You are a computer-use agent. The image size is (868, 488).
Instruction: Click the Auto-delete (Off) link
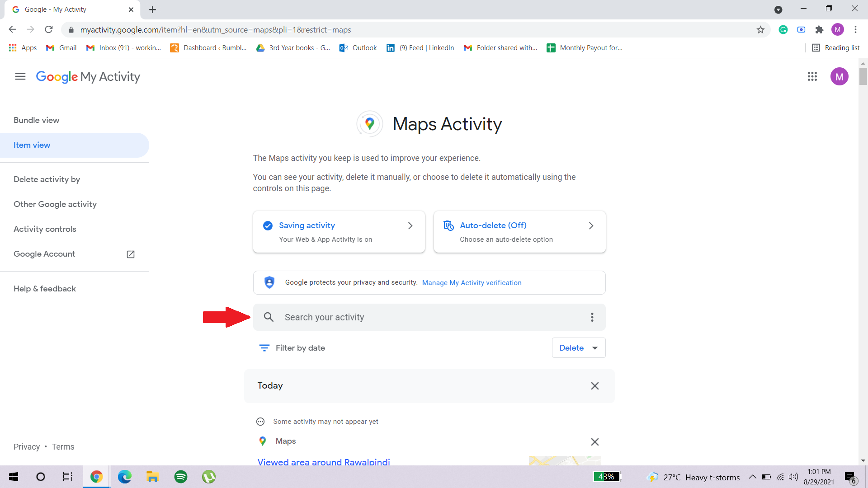[x=493, y=225]
